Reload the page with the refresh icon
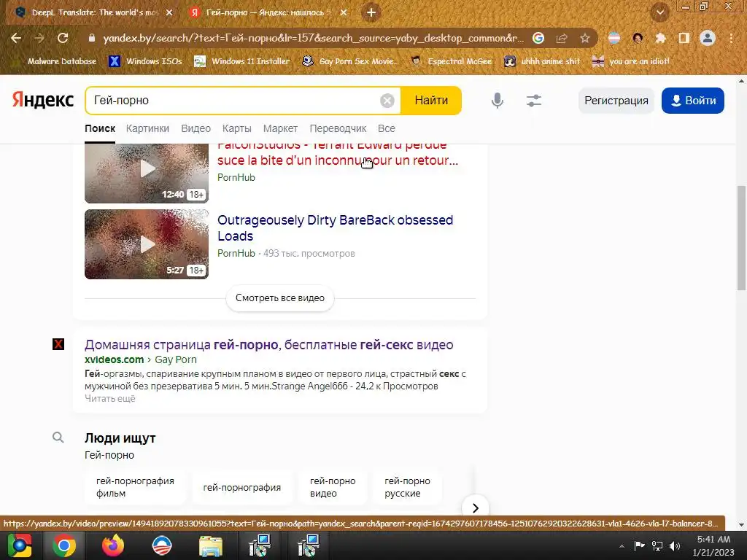 coord(63,38)
